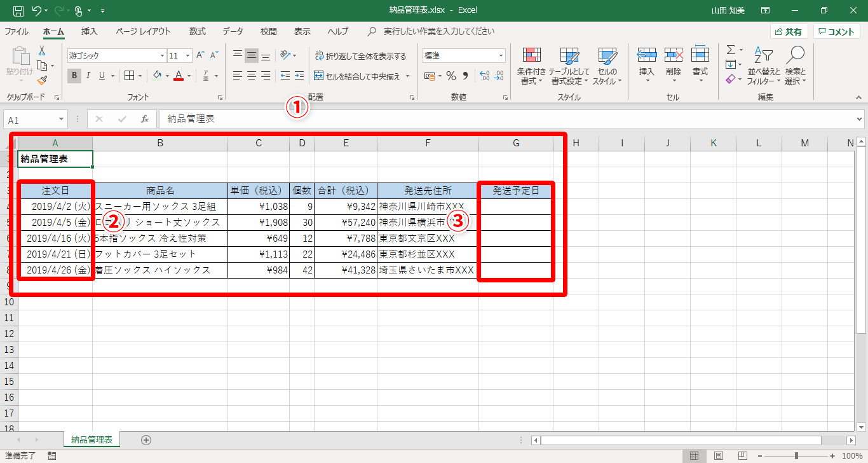
Task: Expand the font color dropdown arrow
Action: (189, 76)
